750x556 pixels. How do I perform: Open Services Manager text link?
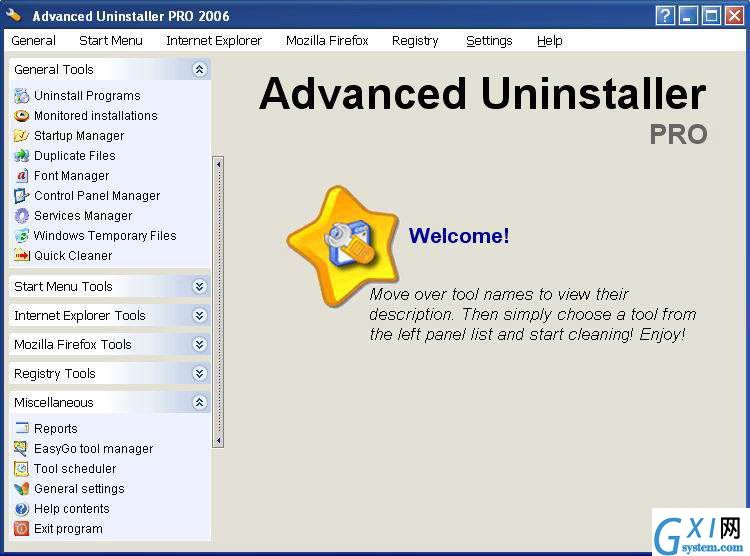click(x=83, y=216)
